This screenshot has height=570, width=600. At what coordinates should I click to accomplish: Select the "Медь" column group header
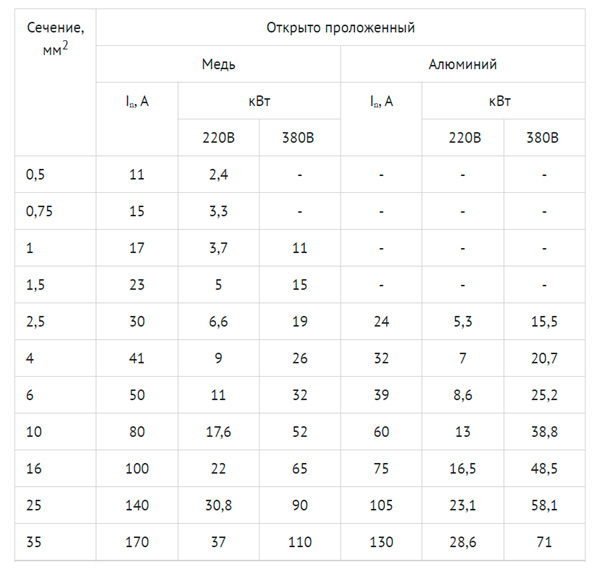point(218,65)
